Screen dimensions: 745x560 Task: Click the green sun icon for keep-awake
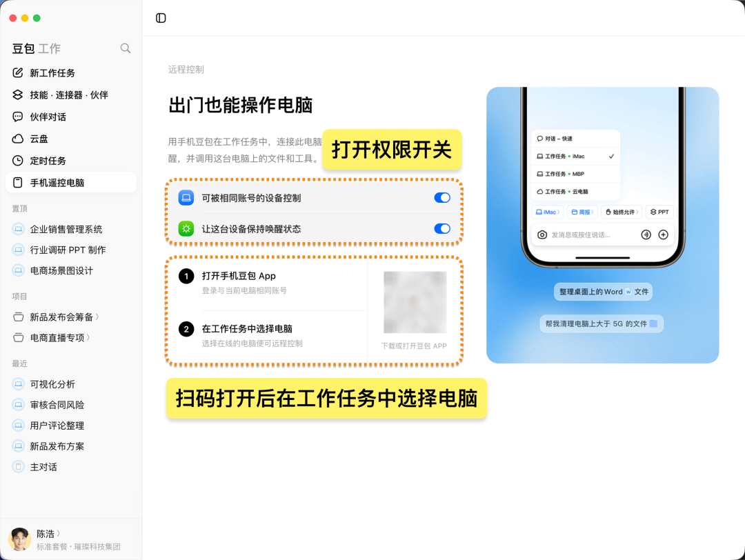(186, 229)
